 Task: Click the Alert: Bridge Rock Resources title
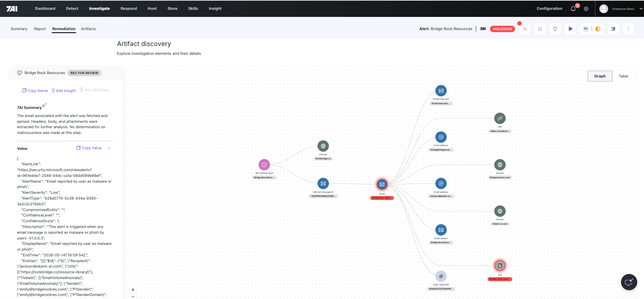[446, 29]
